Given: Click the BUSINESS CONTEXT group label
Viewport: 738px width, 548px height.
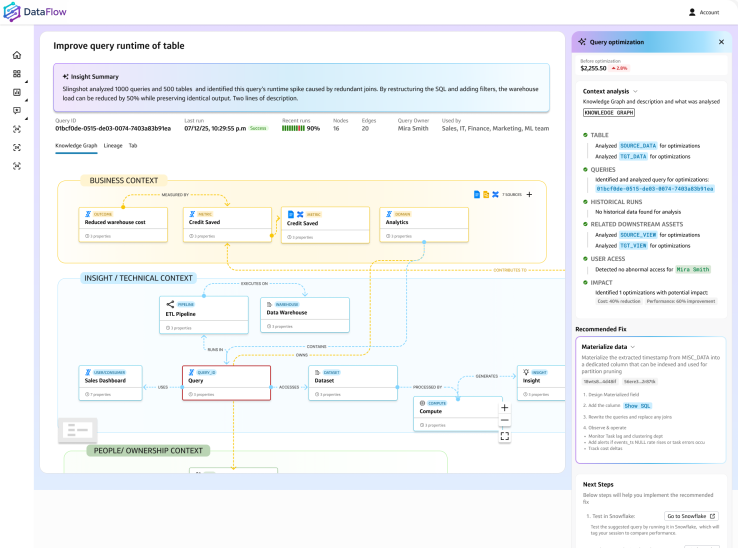Looking at the screenshot, I should pos(124,180).
